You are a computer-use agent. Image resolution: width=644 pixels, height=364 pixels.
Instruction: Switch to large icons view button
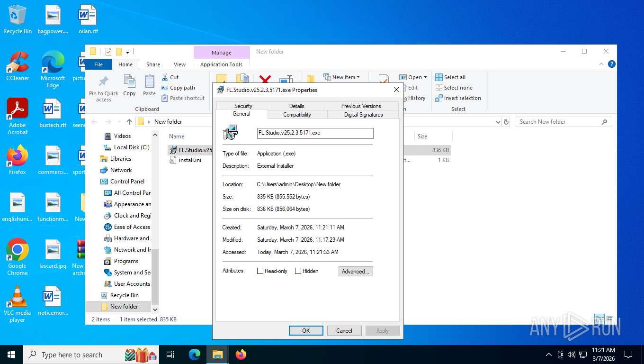point(610,319)
